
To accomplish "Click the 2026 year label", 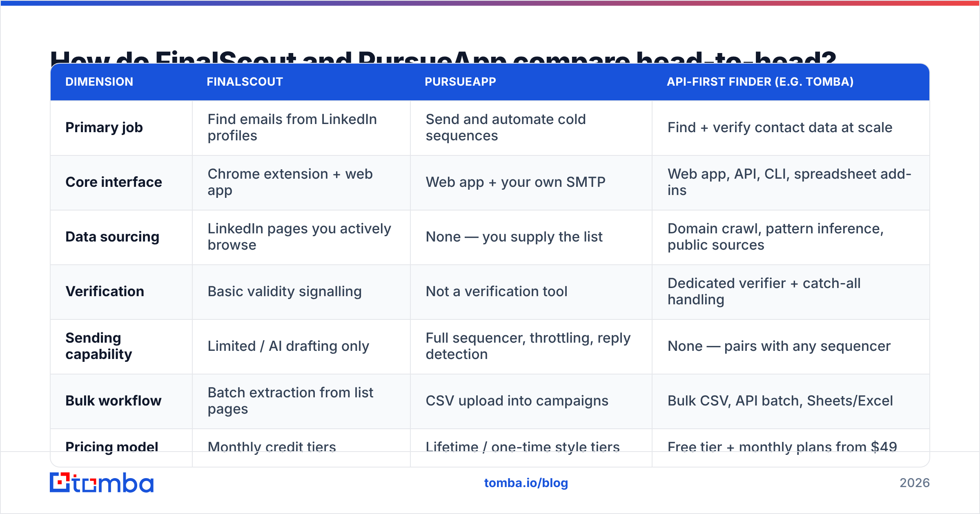I will click(915, 483).
